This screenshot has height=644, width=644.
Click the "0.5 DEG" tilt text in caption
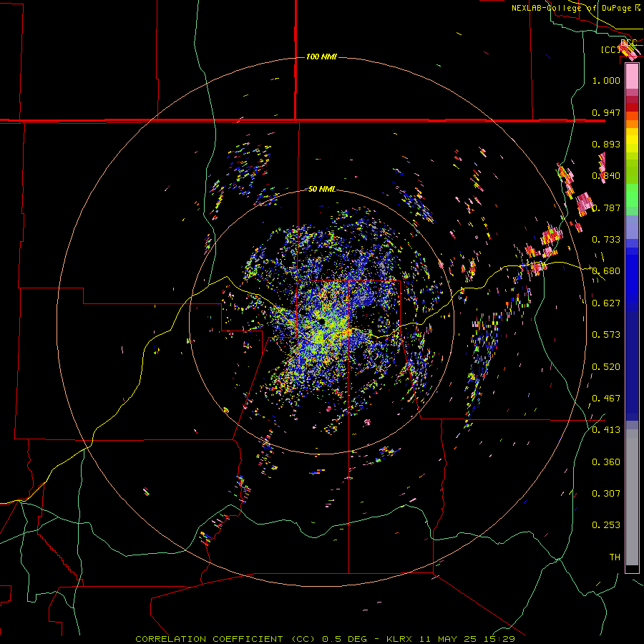coord(343,639)
